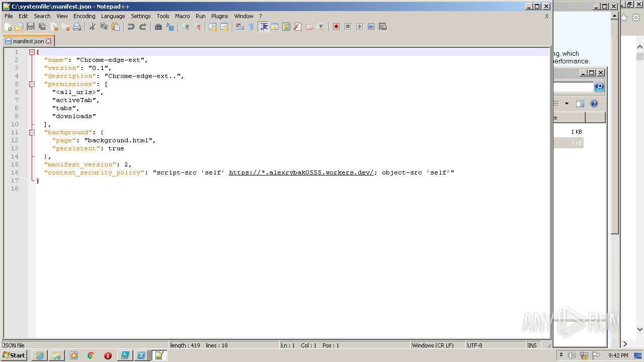644x362 pixels.
Task: Click the Zoom Out toolbar icon
Action: (x=197, y=27)
